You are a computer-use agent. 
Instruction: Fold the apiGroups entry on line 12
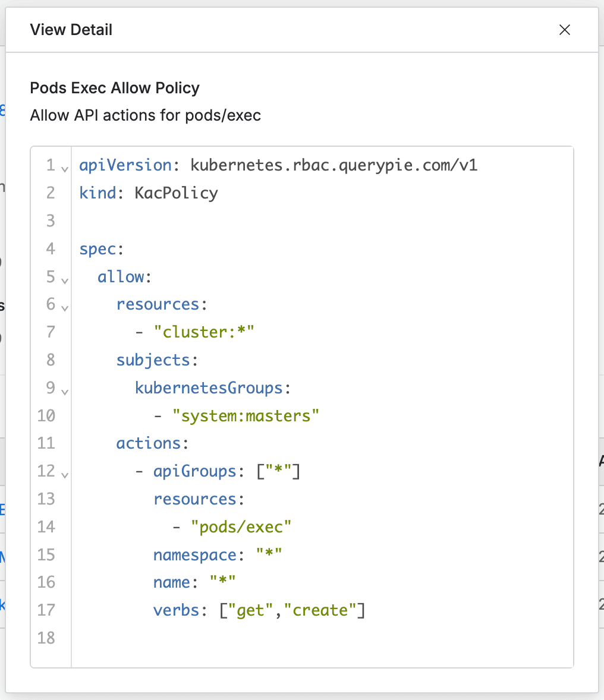[x=65, y=475]
